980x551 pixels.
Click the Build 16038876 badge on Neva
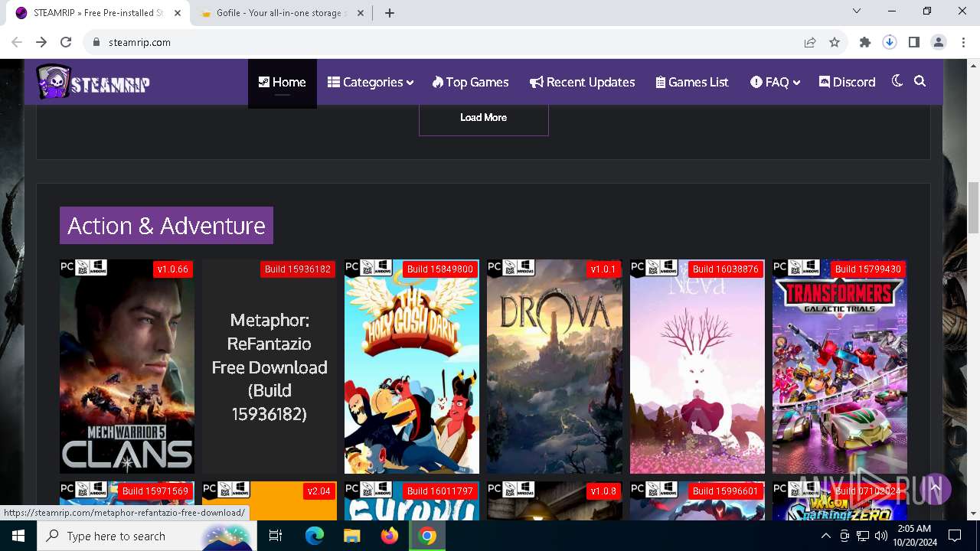pyautogui.click(x=725, y=269)
